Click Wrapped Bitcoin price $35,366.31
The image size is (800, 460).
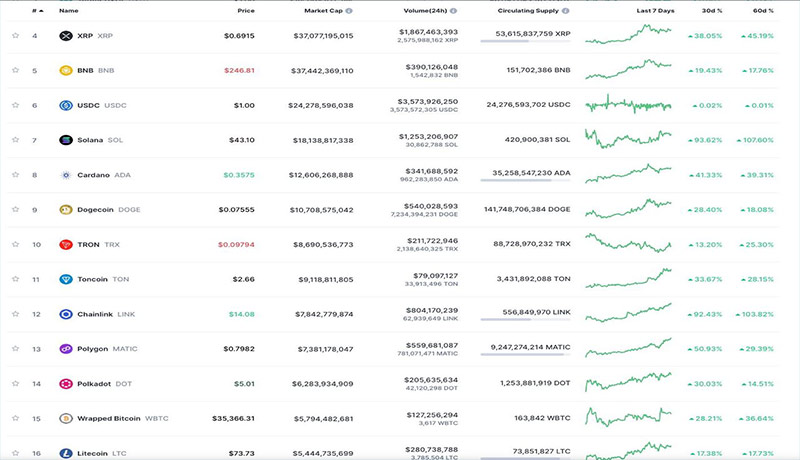click(233, 418)
